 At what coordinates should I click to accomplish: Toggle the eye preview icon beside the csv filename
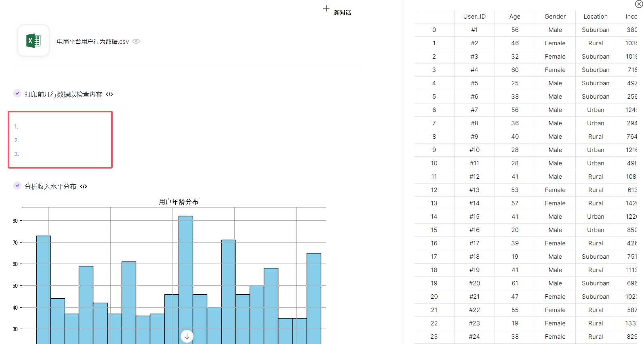tap(136, 41)
